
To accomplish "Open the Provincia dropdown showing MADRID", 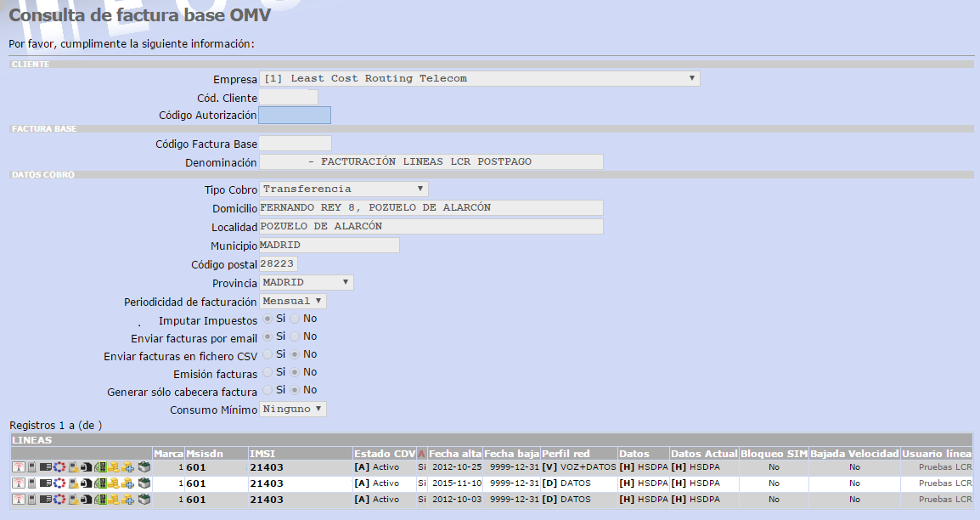I will point(307,282).
